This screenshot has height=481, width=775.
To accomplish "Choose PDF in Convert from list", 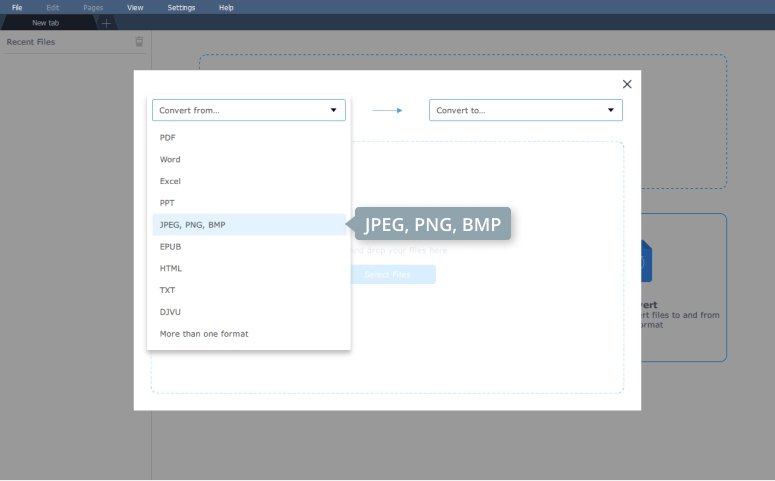I will (249, 137).
